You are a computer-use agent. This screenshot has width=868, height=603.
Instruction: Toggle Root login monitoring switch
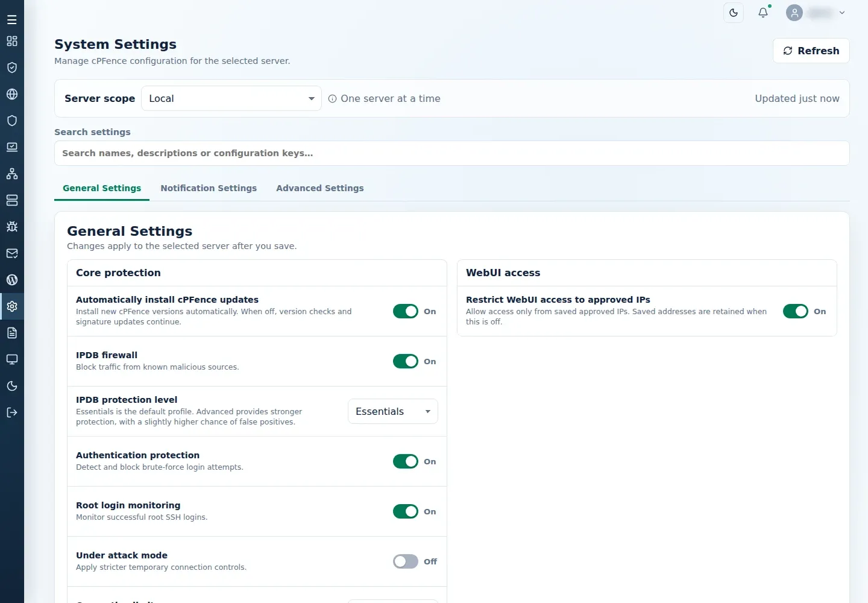[406, 511]
